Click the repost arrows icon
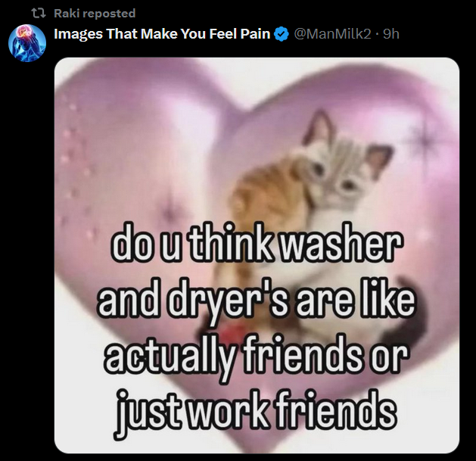The height and width of the screenshot is (461, 476). pos(39,13)
